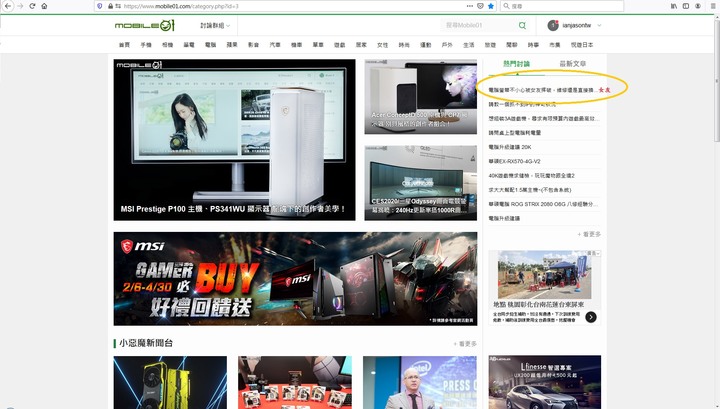Open 電腦 category in navigation bar
Viewport: 720px width, 409px height.
pyautogui.click(x=210, y=45)
